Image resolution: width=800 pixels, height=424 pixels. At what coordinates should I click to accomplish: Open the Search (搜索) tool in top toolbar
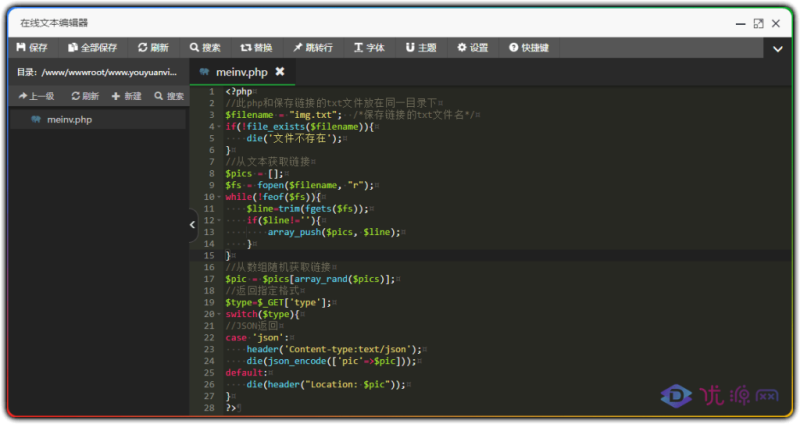tap(205, 47)
